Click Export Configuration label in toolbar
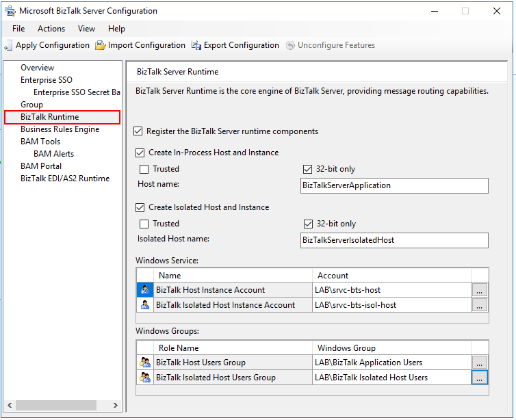Viewport: 516px width, 420px height. click(241, 45)
